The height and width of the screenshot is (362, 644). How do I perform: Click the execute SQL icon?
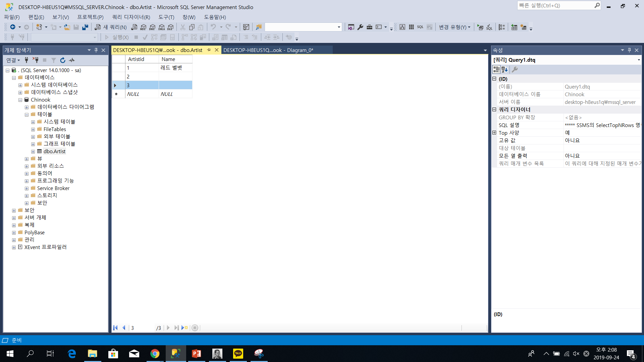point(480,27)
